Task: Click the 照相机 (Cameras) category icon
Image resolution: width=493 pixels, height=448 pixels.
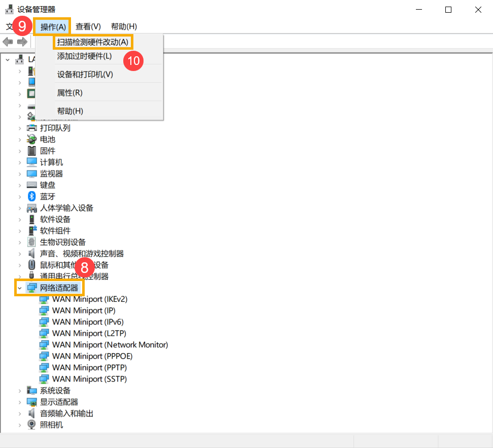Action: [31, 425]
